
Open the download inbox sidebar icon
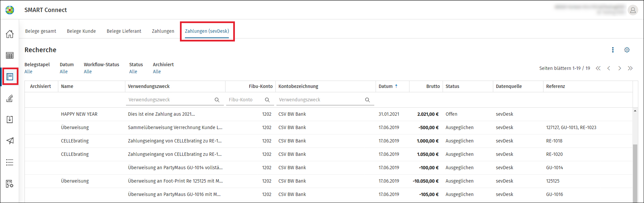[10, 119]
